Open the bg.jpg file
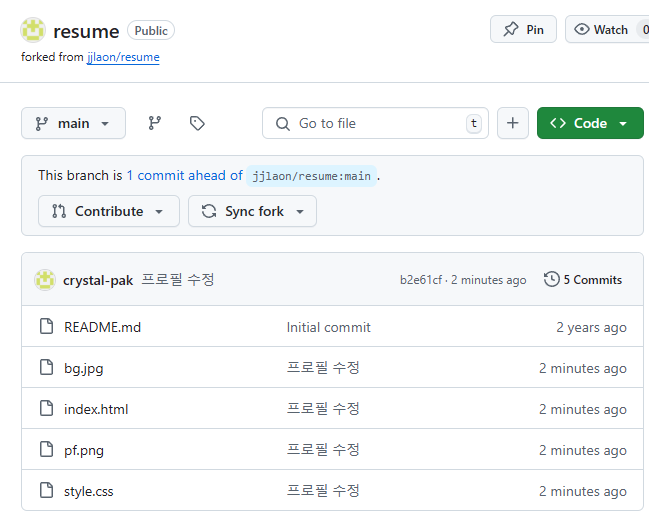Image resolution: width=649 pixels, height=518 pixels. pyautogui.click(x=84, y=368)
